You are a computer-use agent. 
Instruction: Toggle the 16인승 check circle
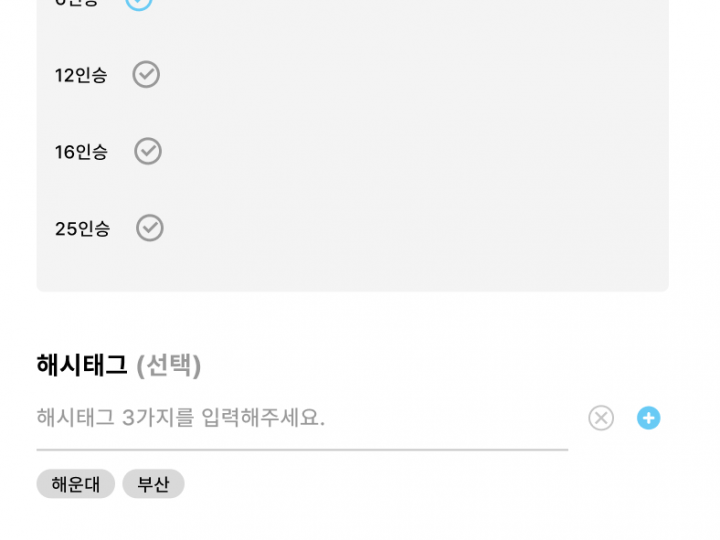tap(148, 151)
